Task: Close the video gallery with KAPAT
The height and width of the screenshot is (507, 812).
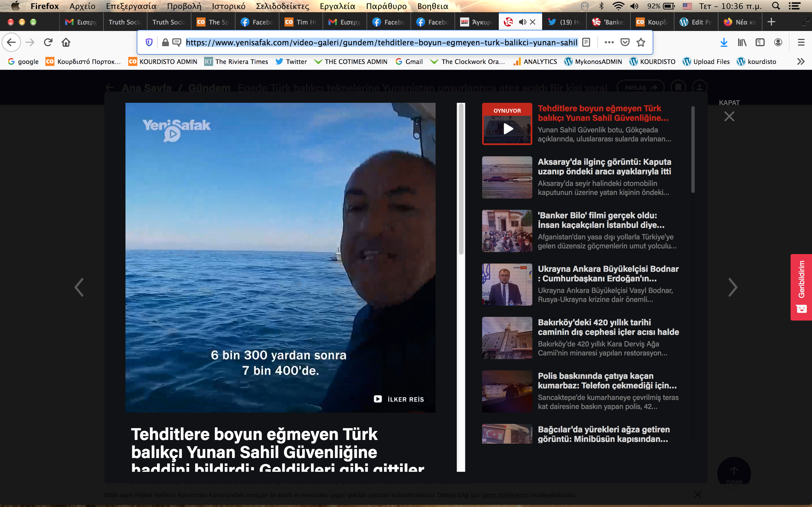Action: (729, 112)
